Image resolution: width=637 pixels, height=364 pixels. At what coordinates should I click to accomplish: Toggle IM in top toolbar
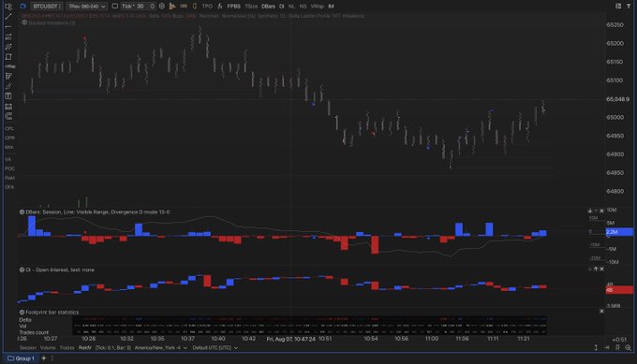click(x=331, y=7)
